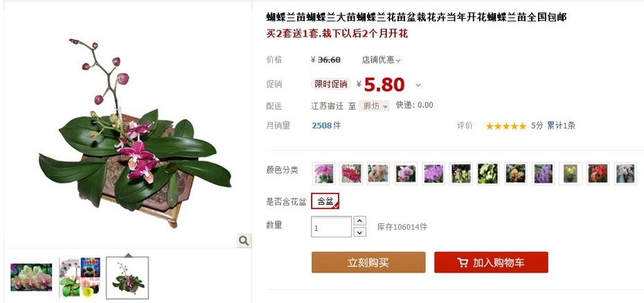Pick the yellow potted orchid color option

(571, 173)
